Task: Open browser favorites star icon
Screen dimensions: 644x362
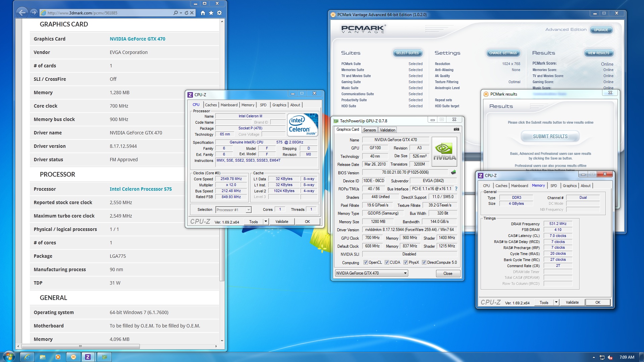Action: point(211,13)
